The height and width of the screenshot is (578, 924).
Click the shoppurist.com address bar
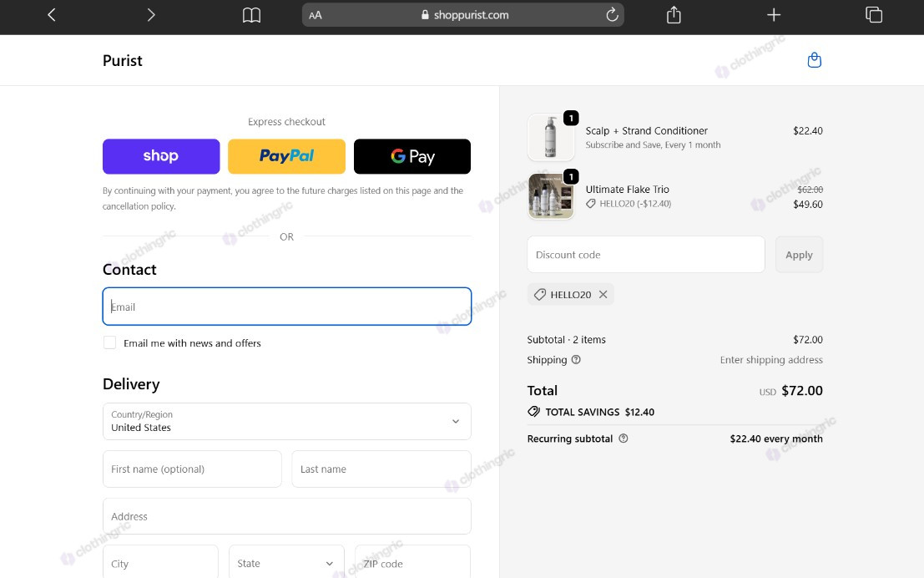463,15
